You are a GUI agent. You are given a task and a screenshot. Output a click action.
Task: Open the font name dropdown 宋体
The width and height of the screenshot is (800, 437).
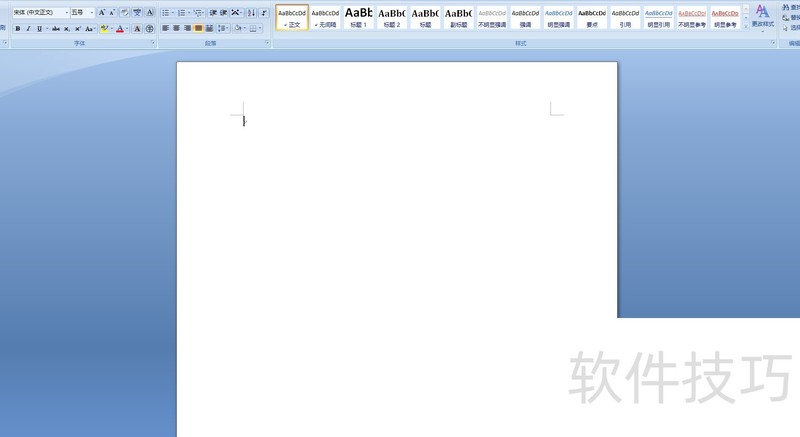(x=67, y=12)
